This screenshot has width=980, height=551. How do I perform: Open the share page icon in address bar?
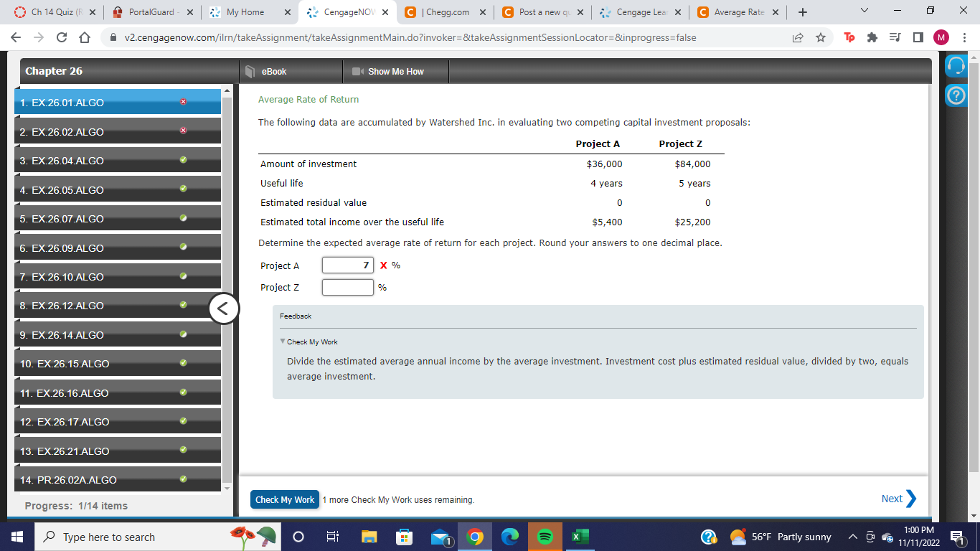point(798,37)
